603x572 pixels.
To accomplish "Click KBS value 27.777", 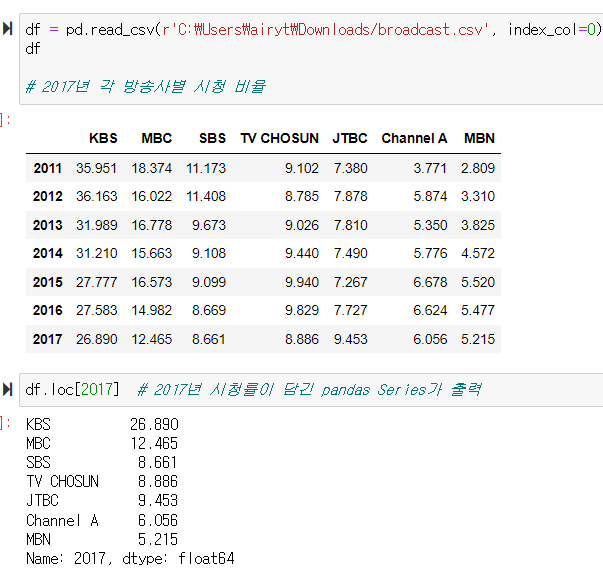I will pyautogui.click(x=97, y=282).
